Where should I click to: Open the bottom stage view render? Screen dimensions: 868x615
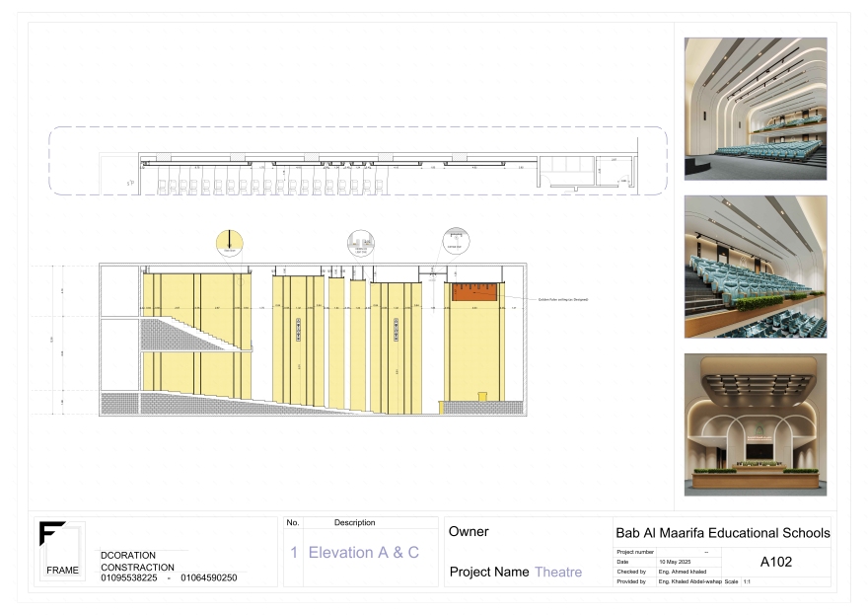point(756,424)
